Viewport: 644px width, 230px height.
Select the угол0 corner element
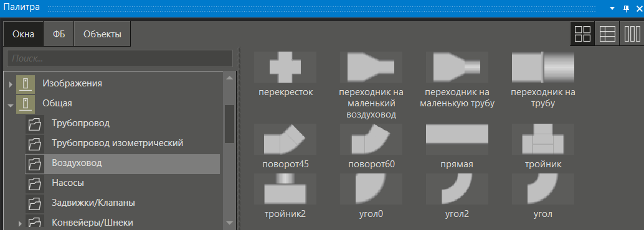(x=371, y=188)
